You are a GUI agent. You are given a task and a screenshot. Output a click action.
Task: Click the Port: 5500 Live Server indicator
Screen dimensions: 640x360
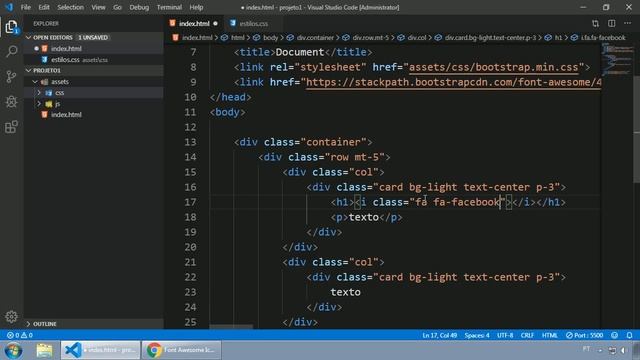[584, 335]
